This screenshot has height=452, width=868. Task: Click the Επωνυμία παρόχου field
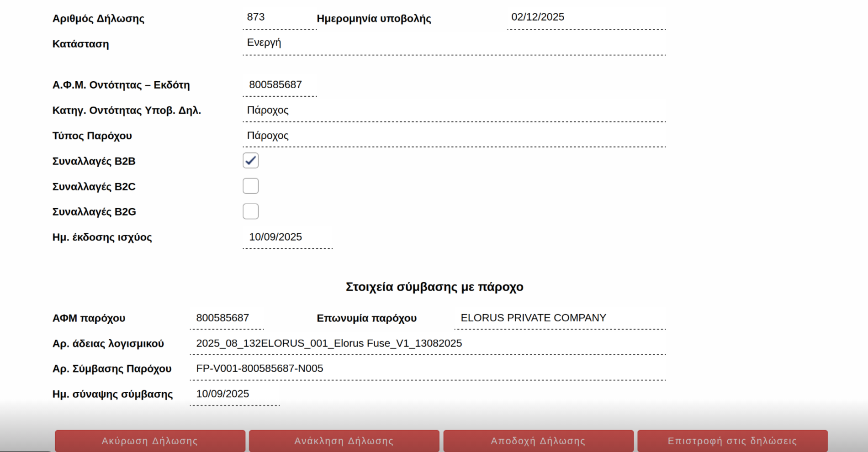560,318
